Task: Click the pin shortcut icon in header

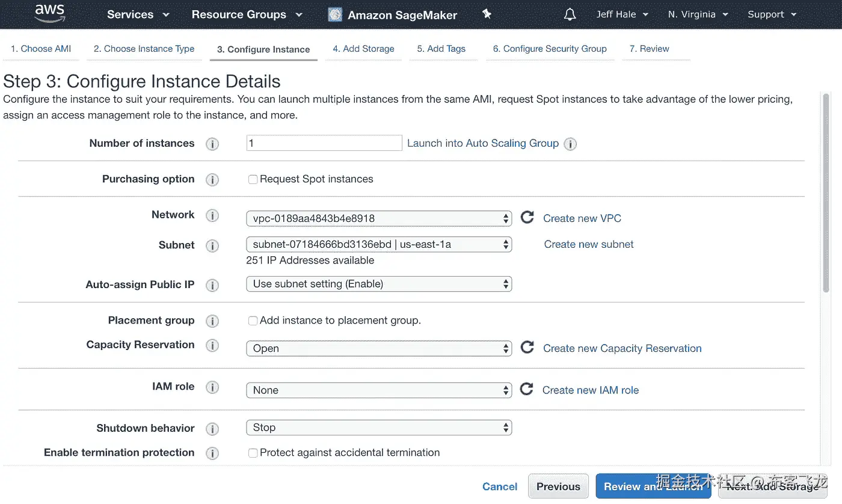Action: click(x=487, y=14)
